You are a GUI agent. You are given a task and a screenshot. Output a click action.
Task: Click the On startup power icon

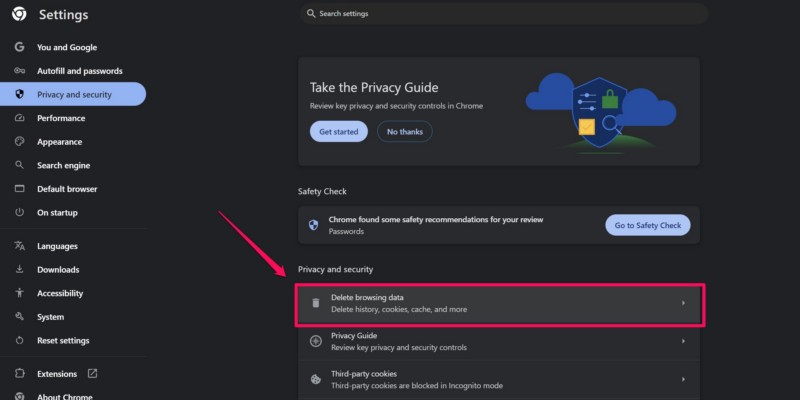coord(19,212)
